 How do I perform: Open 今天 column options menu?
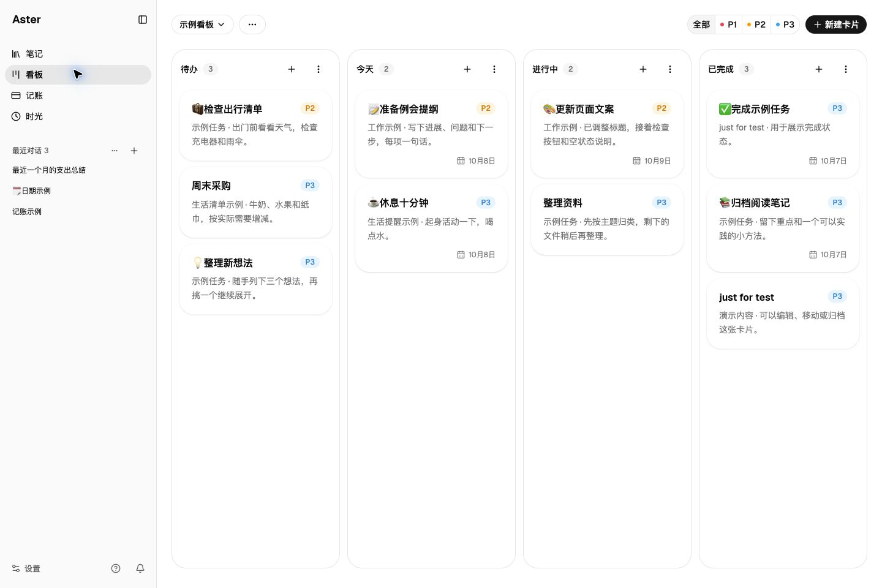coord(494,69)
